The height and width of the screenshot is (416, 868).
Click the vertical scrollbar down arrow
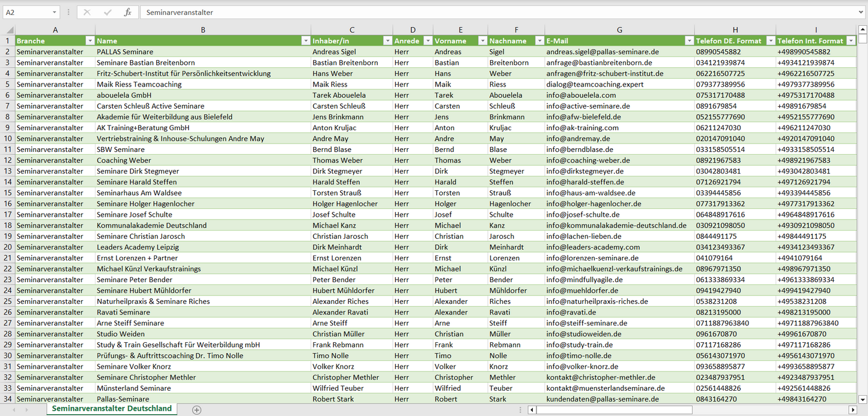863,399
